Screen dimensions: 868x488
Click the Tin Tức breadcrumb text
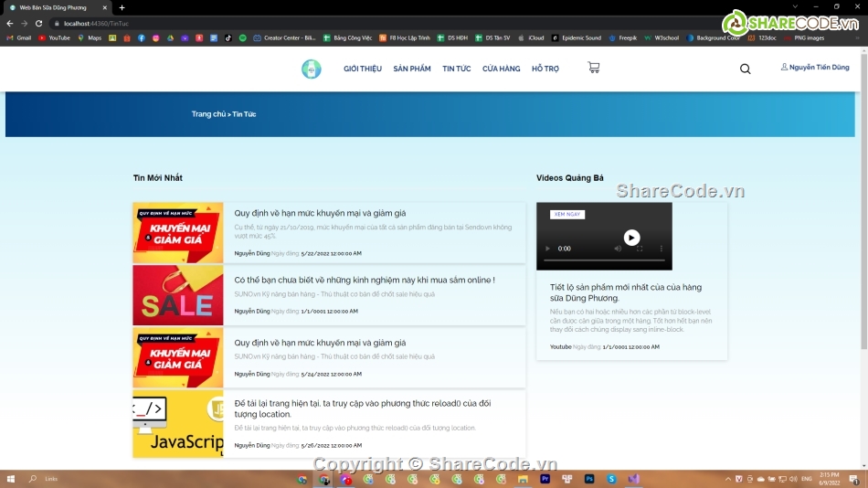coord(244,114)
